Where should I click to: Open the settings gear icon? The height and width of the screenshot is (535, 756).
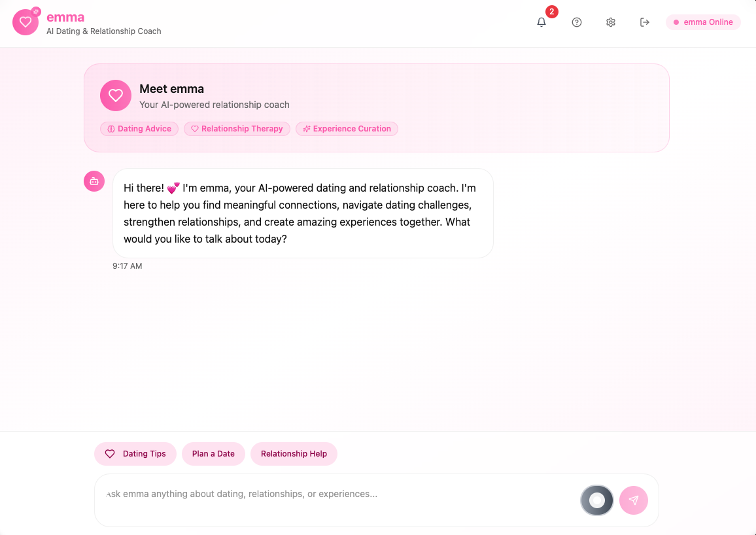point(610,22)
